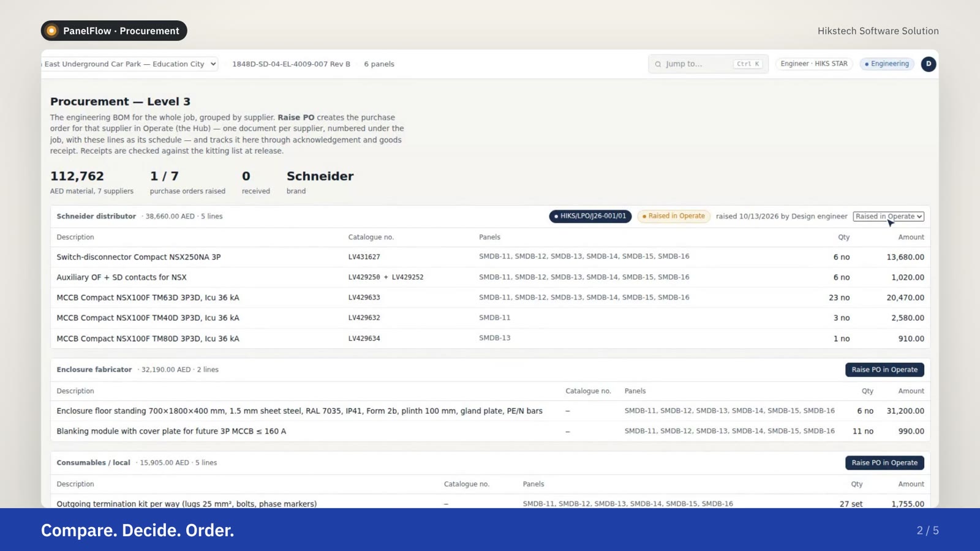
Task: Click raised 10/13/2026 by Design engineer text
Action: click(782, 216)
